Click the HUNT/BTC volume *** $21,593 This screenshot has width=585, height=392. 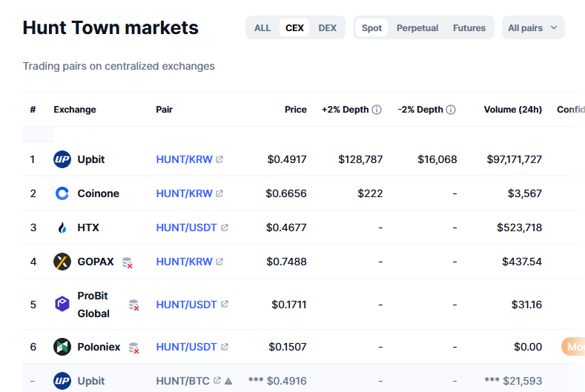[513, 381]
